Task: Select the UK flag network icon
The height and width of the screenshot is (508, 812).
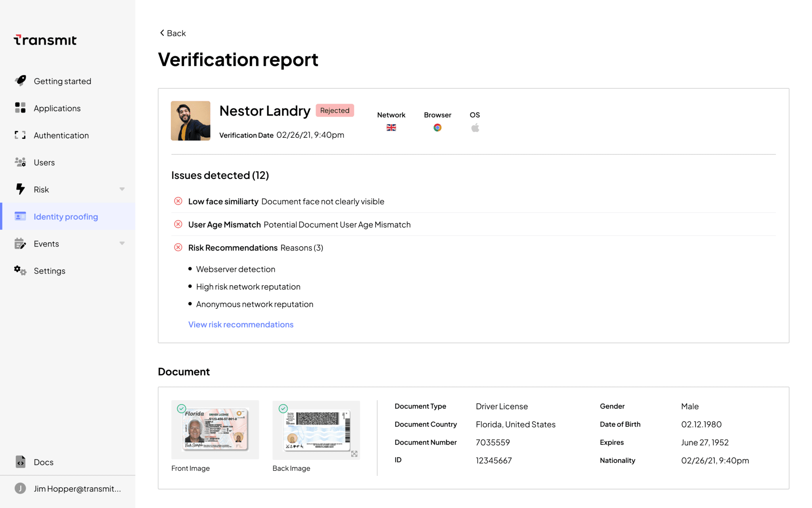Action: [x=391, y=127]
